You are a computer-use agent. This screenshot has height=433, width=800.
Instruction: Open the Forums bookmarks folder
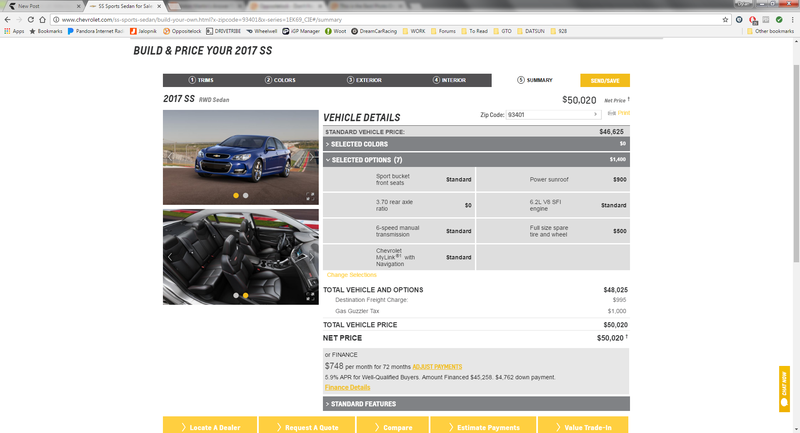pyautogui.click(x=443, y=31)
